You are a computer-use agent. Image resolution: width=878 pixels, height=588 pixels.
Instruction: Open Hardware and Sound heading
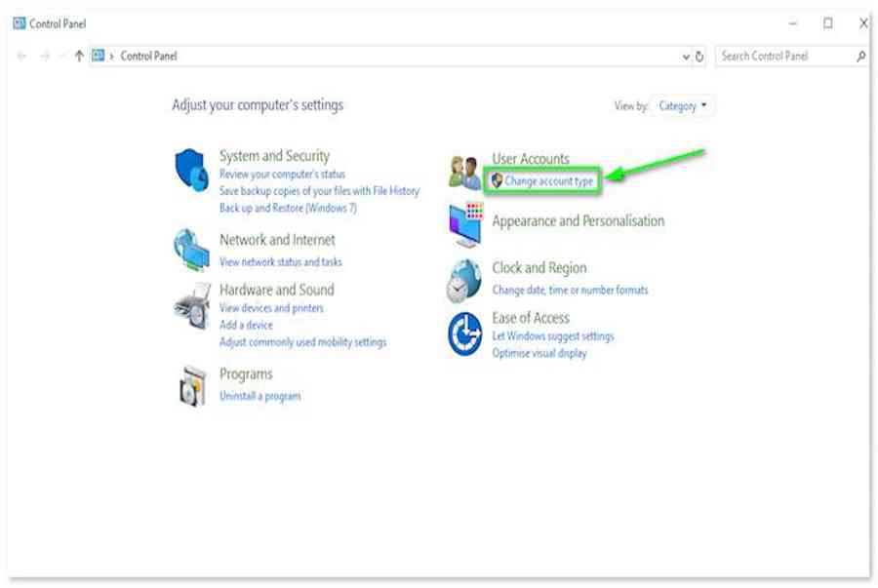pos(277,290)
